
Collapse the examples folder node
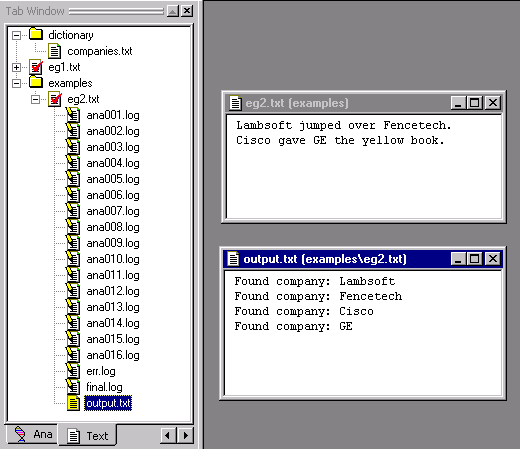click(x=16, y=83)
